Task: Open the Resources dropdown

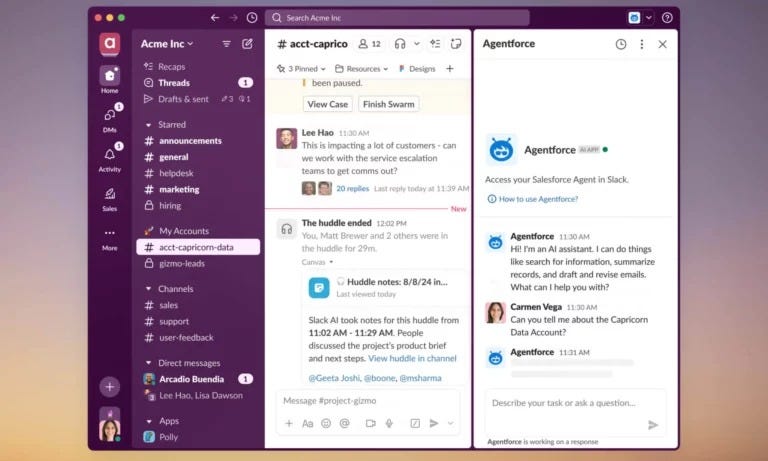Action: click(x=361, y=69)
